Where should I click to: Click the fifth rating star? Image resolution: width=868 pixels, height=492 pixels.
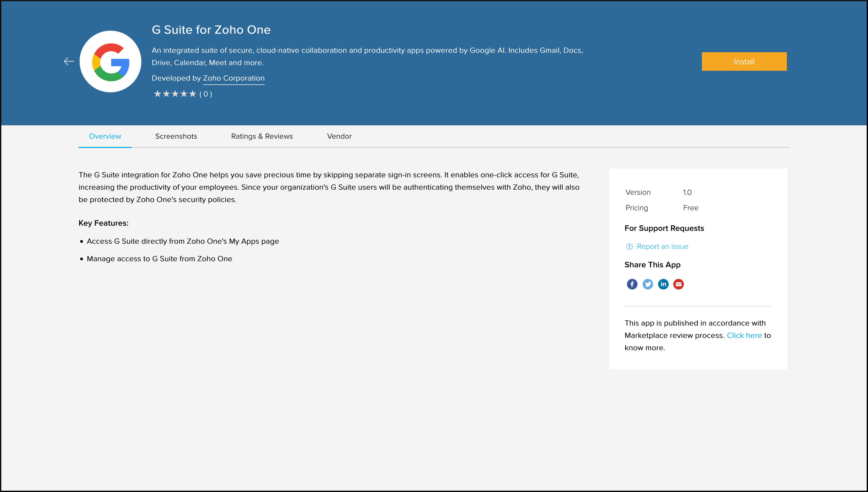pos(192,94)
